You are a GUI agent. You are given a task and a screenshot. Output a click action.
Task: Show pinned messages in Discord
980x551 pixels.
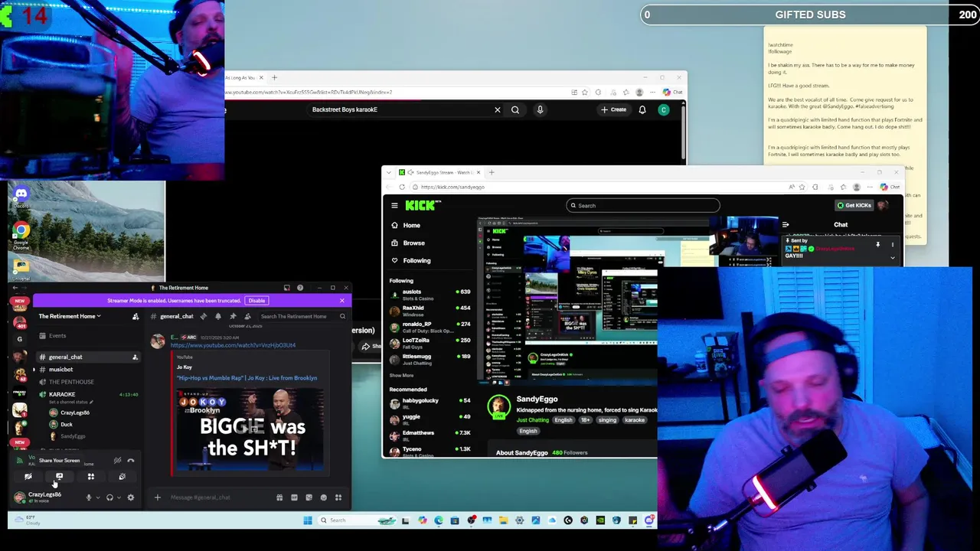pos(233,316)
